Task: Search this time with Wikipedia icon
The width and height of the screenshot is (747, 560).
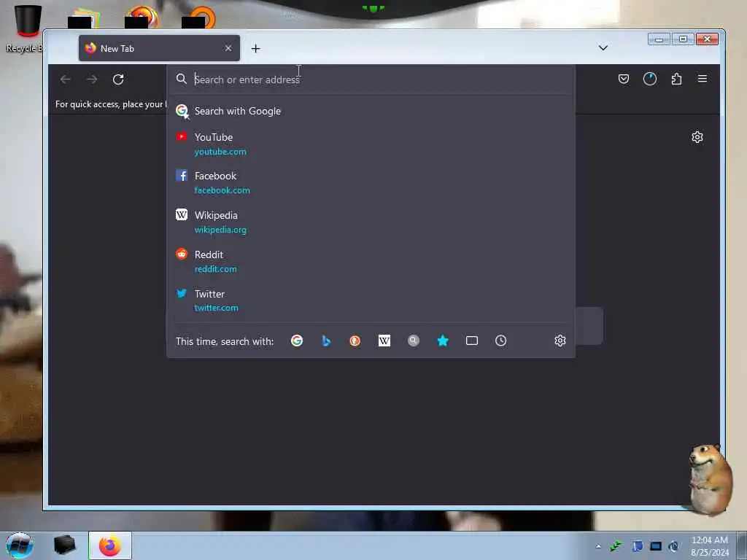Action: [384, 341]
